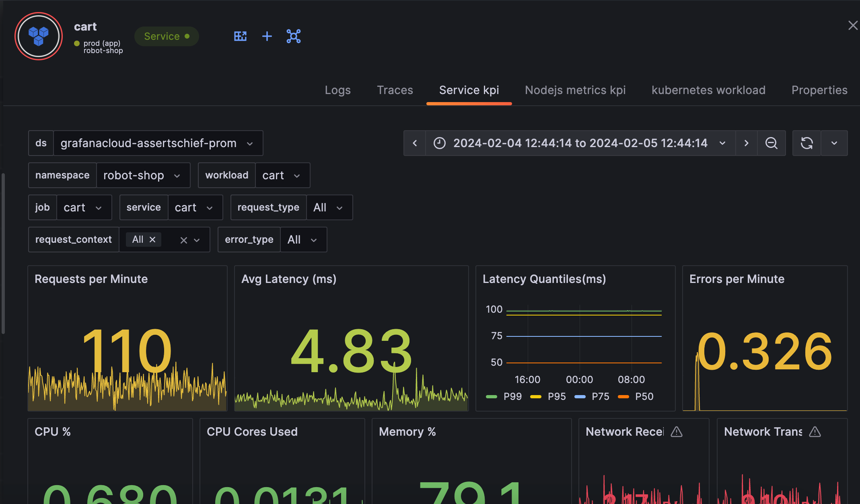Click the Service status pill
This screenshot has width=860, height=504.
[166, 36]
